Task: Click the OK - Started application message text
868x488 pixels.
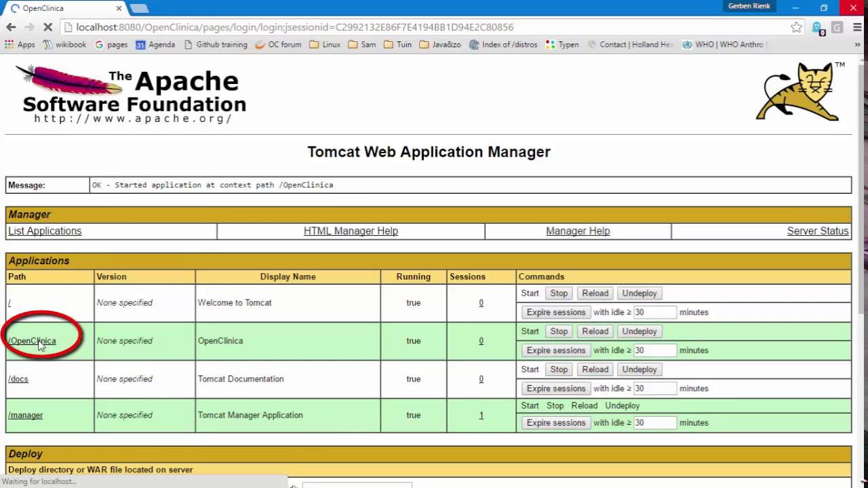Action: coord(212,185)
